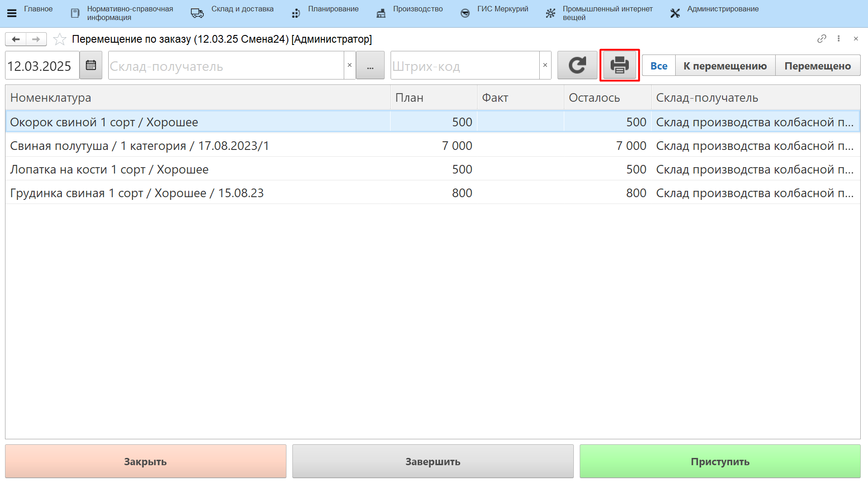The width and height of the screenshot is (868, 482).
Task: Open the calendar date picker
Action: click(91, 65)
